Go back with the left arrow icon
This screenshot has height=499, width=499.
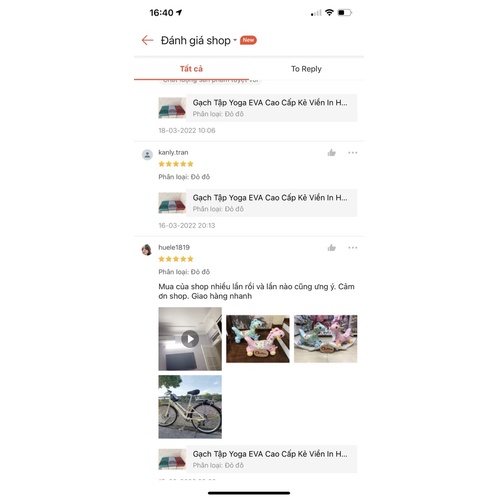click(147, 40)
